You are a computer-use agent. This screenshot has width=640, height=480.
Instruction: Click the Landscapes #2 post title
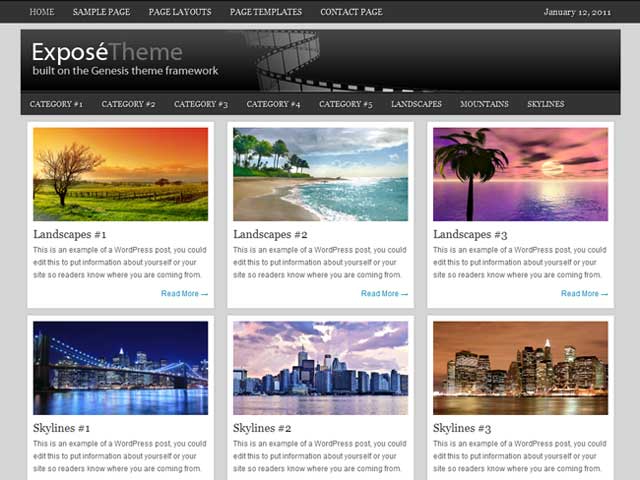[270, 234]
